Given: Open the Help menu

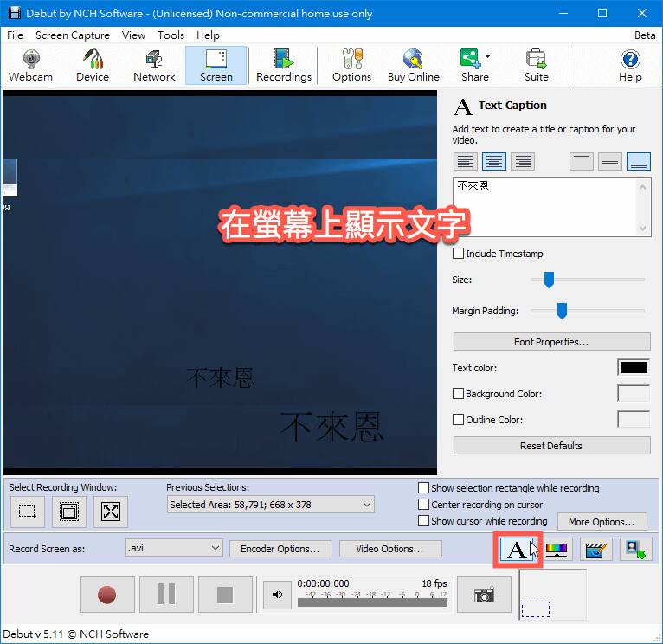Looking at the screenshot, I should pyautogui.click(x=208, y=35).
